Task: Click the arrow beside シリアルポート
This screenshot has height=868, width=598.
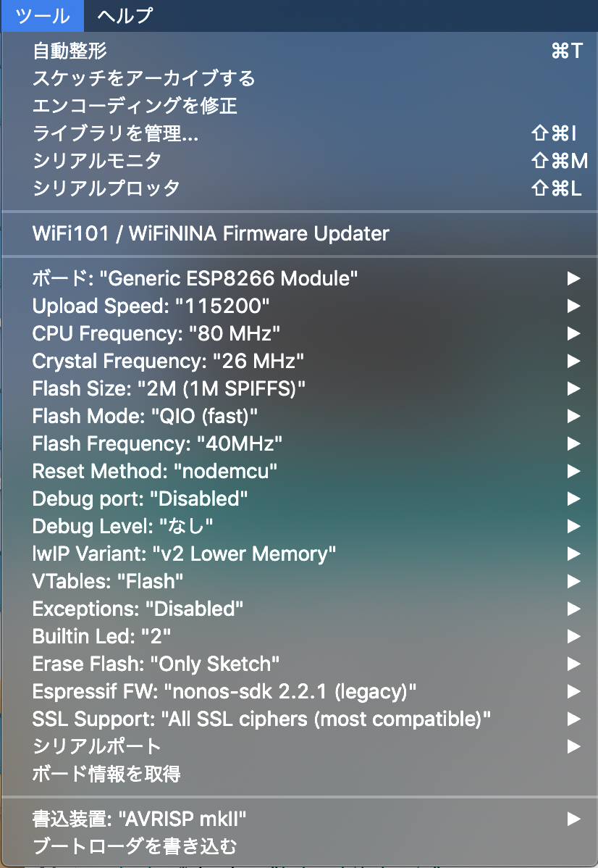Action: click(573, 746)
